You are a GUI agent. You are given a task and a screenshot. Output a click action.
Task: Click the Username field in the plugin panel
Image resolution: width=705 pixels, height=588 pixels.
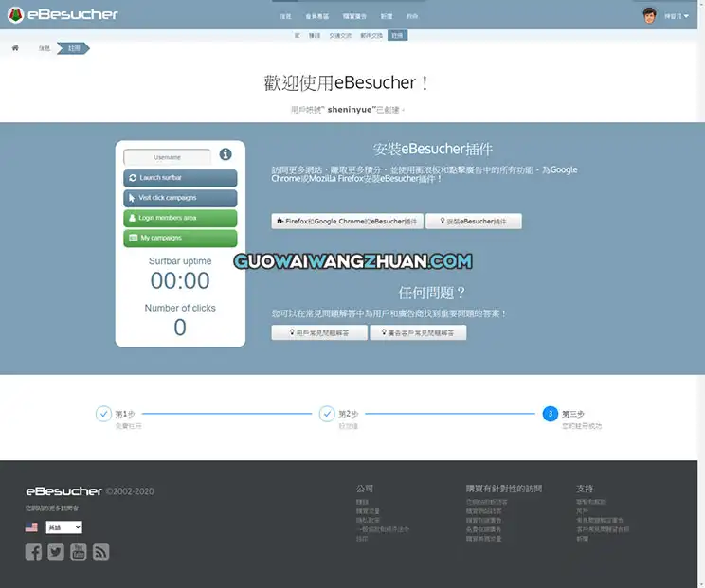167,157
